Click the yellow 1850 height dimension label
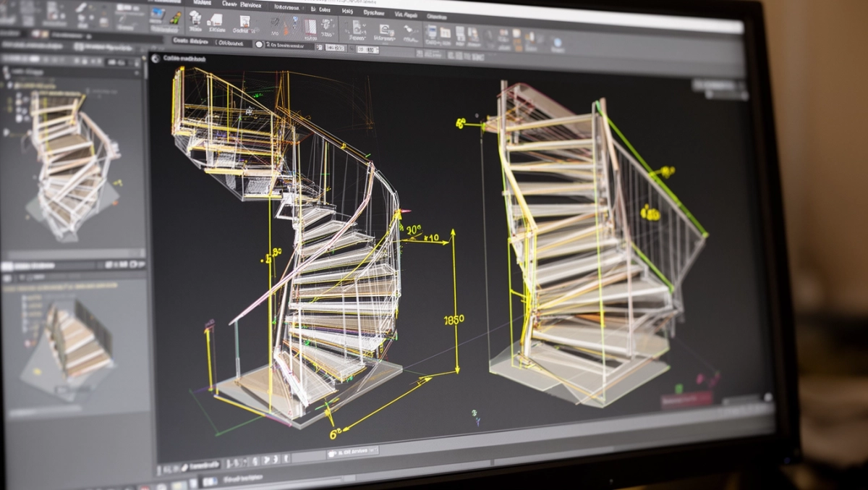Screen dimensions: 868x490 [454, 319]
